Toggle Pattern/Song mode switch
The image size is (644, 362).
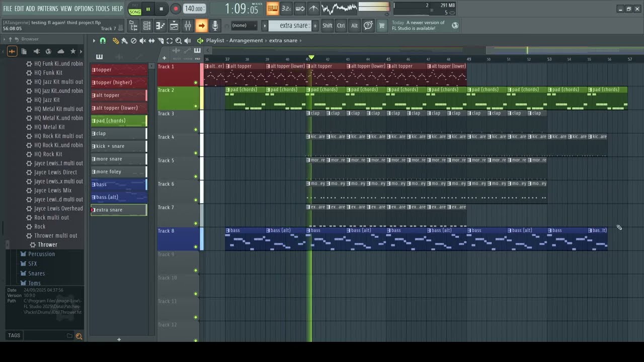click(135, 9)
